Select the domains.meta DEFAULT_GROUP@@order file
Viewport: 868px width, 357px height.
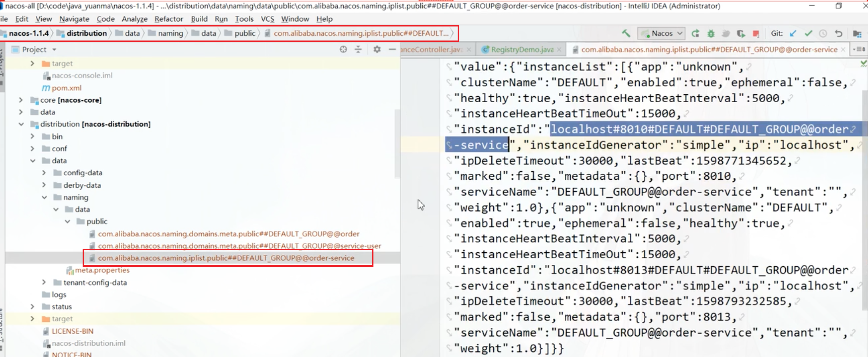coord(229,234)
